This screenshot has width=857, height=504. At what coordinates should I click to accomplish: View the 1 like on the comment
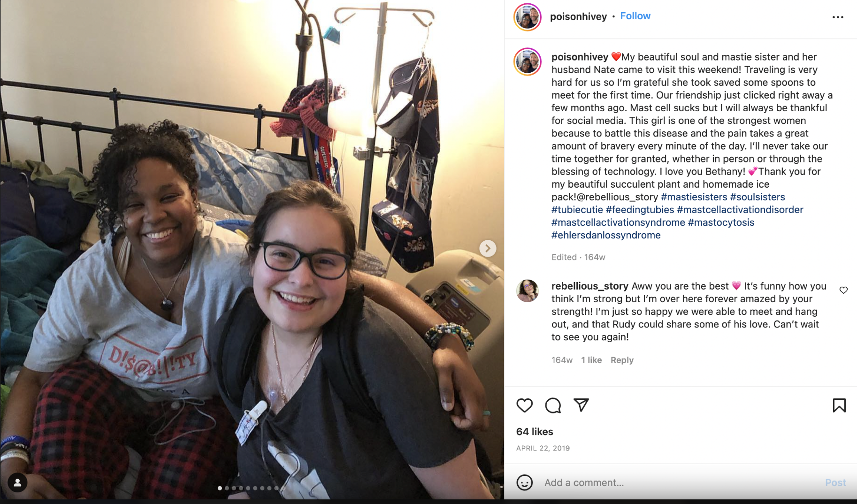tap(591, 360)
